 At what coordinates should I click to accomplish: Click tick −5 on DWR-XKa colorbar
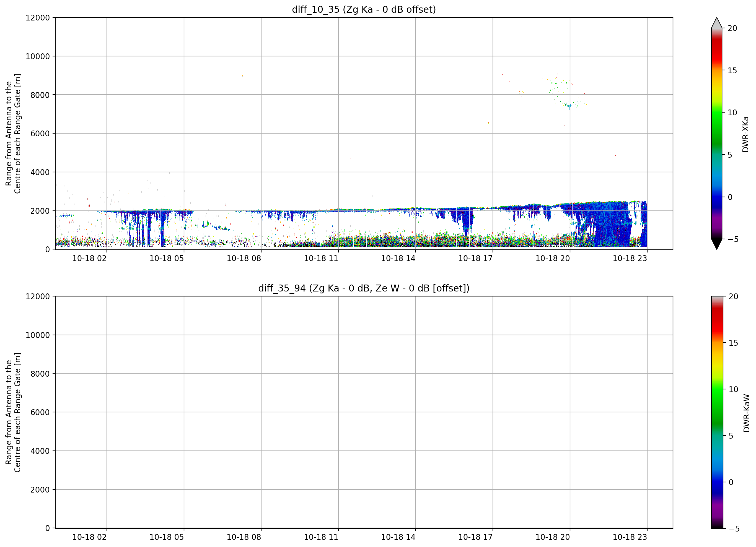pos(733,239)
